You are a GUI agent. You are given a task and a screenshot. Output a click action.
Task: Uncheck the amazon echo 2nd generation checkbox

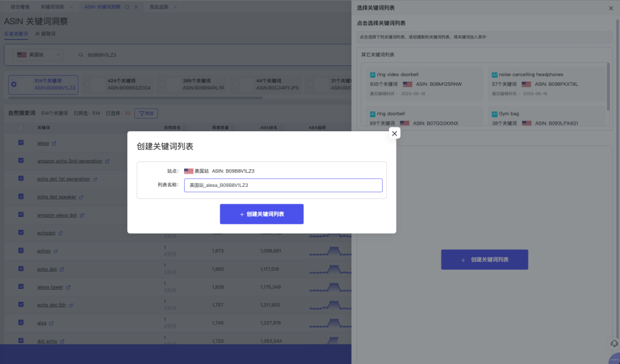tap(21, 160)
